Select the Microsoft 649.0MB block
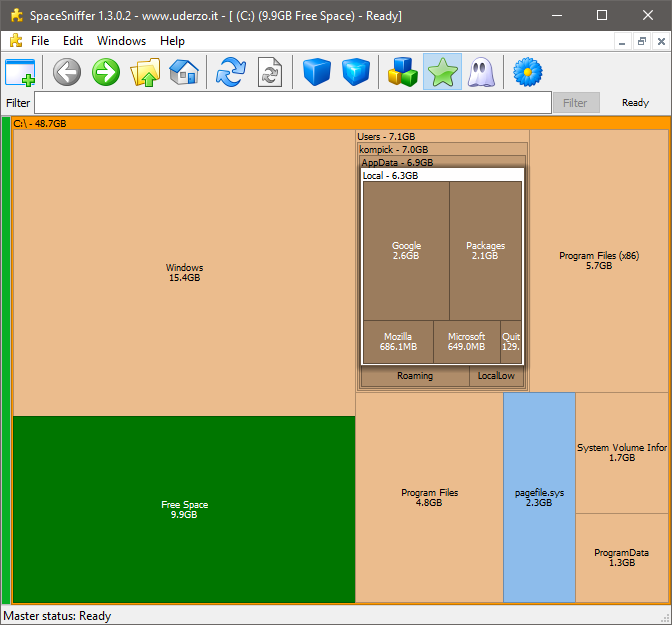The width and height of the screenshot is (672, 625). pos(467,342)
